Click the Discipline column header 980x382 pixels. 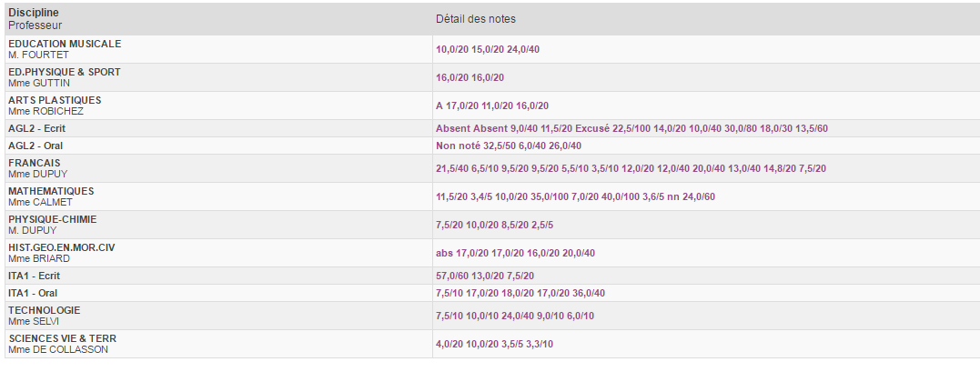click(x=34, y=13)
